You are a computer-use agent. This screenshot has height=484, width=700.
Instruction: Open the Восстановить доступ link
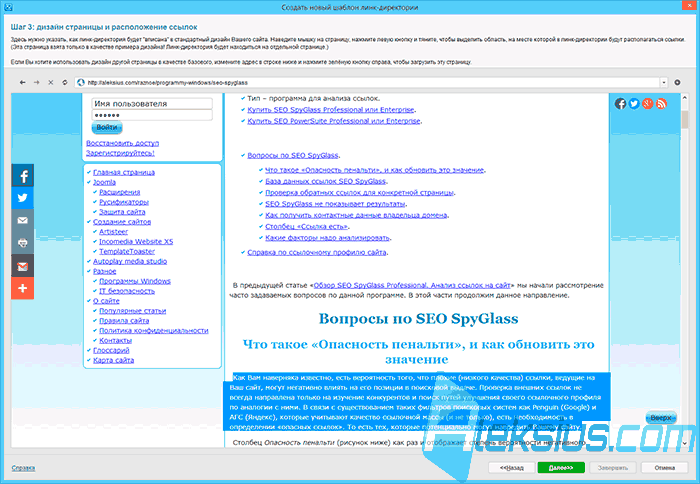tap(122, 143)
